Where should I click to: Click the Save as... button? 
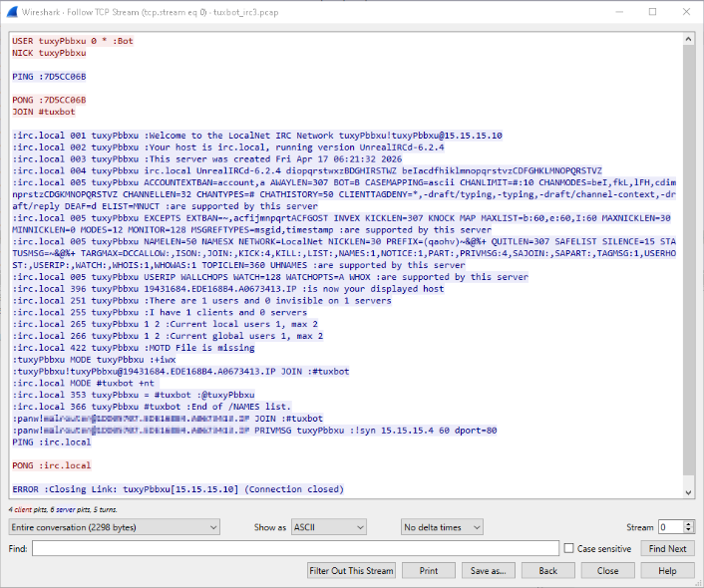tap(488, 570)
